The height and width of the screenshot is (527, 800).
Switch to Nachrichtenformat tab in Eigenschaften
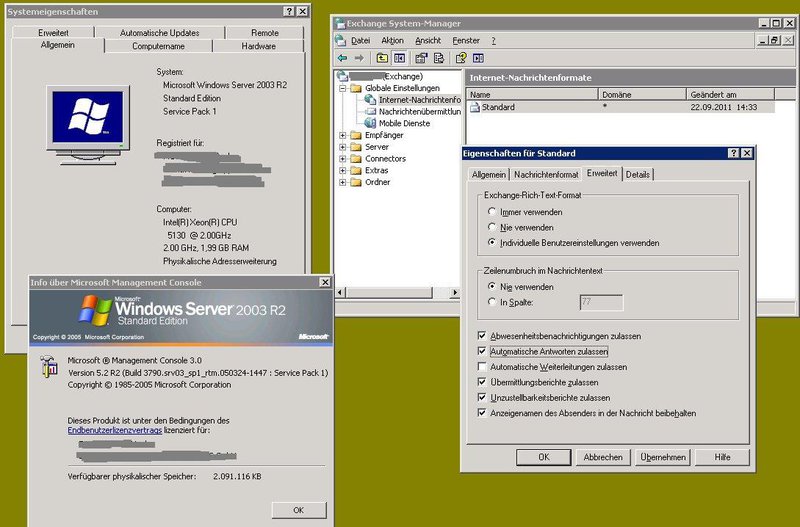[x=546, y=174]
